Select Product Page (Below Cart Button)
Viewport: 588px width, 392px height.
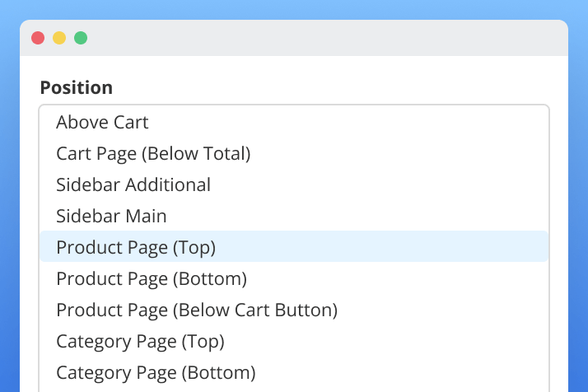click(x=197, y=310)
